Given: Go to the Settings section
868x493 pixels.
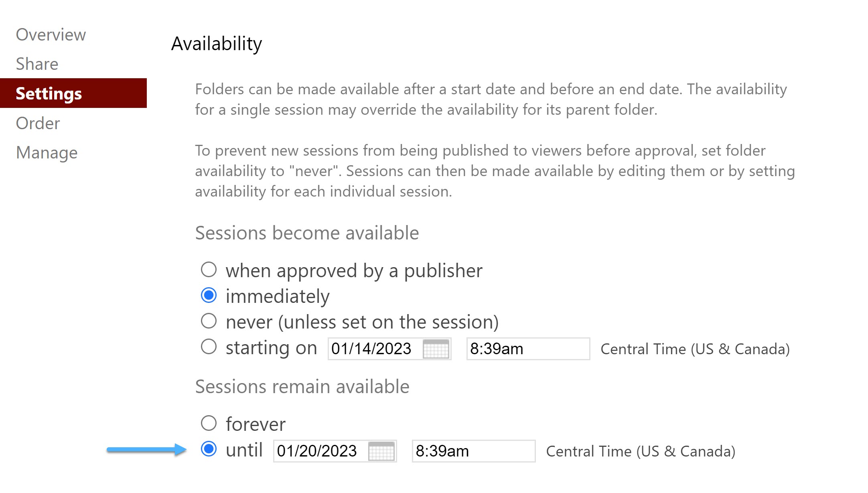Looking at the screenshot, I should [48, 94].
